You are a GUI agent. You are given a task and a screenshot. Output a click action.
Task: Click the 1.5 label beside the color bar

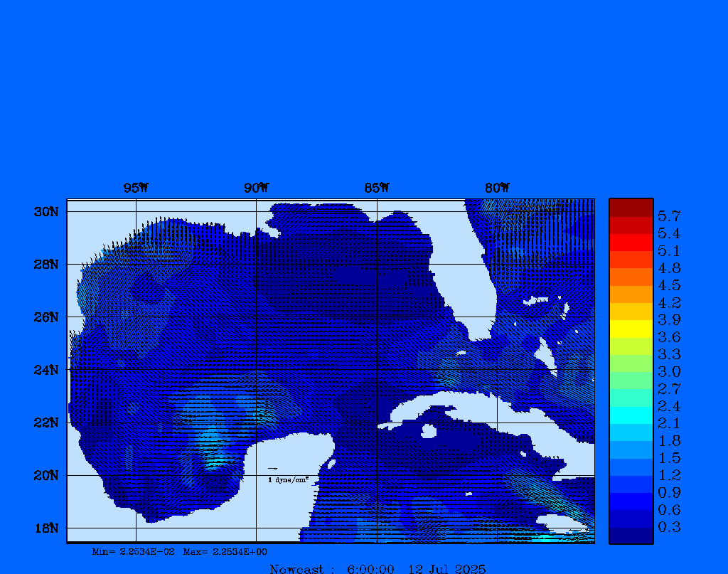[668, 458]
